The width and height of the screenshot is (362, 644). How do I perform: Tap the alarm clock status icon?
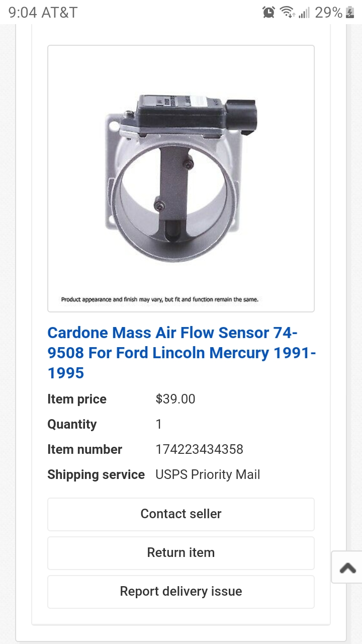[268, 13]
